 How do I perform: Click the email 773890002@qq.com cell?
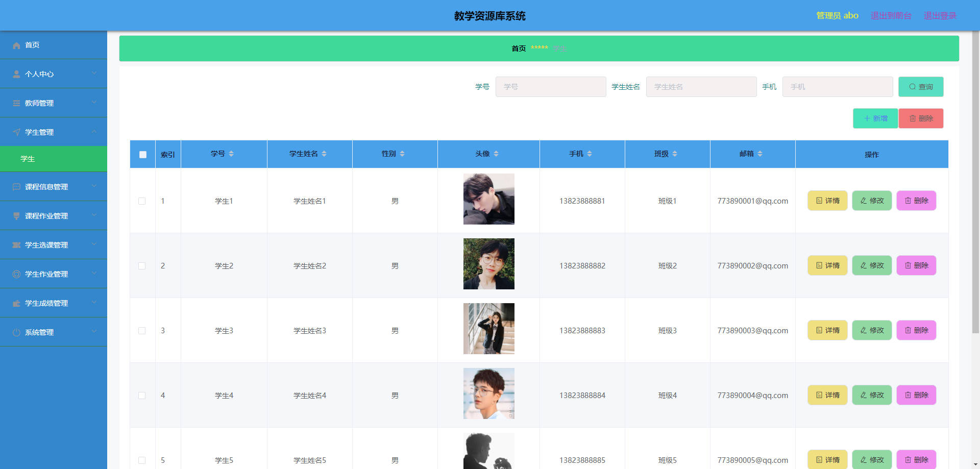(753, 266)
